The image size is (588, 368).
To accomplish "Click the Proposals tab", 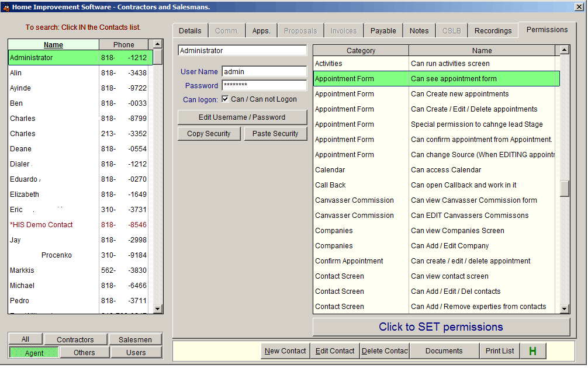I will click(x=300, y=31).
